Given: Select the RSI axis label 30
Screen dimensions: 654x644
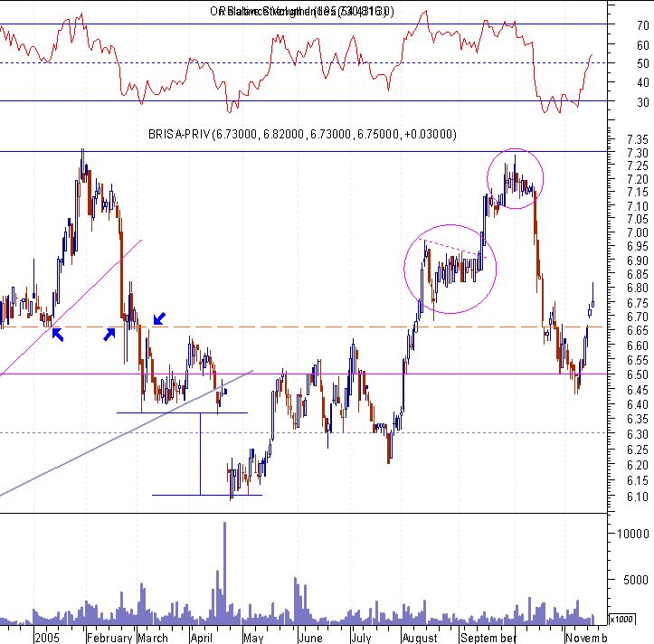Looking at the screenshot, I should point(643,102).
